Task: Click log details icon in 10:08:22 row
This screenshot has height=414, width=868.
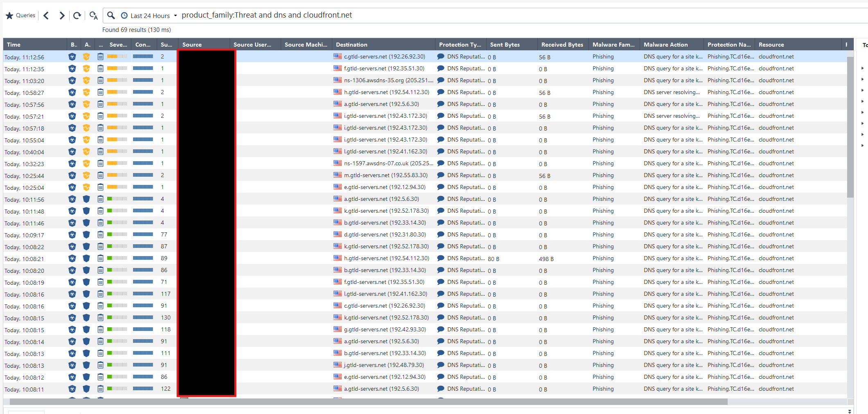Action: (100, 246)
